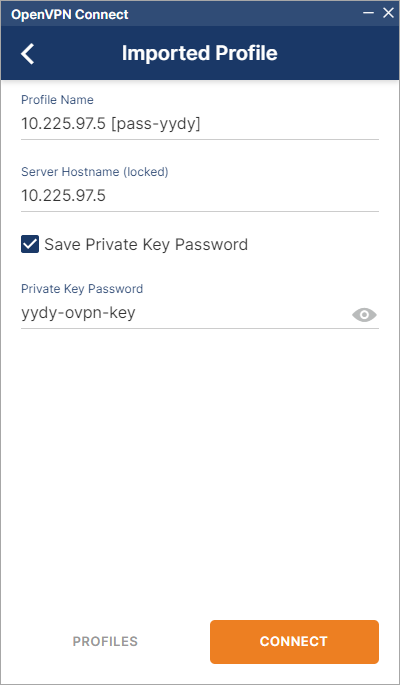
Task: Show password with the eye icon
Action: (364, 315)
